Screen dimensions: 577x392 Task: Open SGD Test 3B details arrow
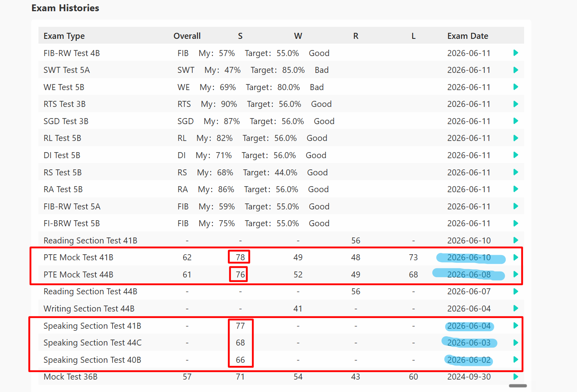516,121
